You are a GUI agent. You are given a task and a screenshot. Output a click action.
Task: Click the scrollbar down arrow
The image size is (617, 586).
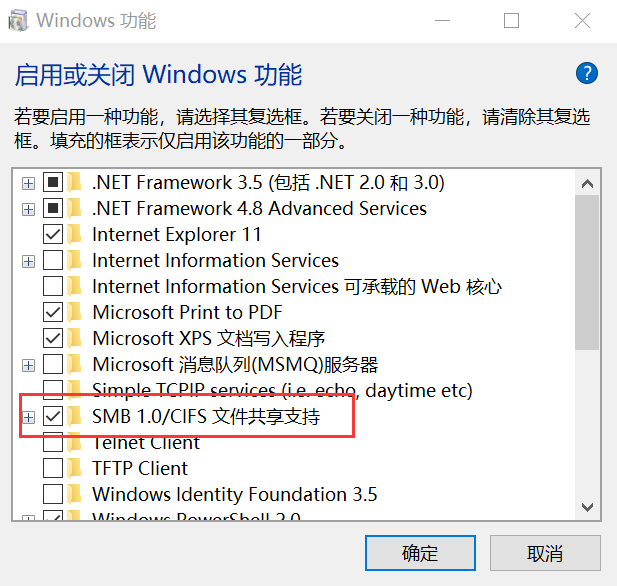587,507
